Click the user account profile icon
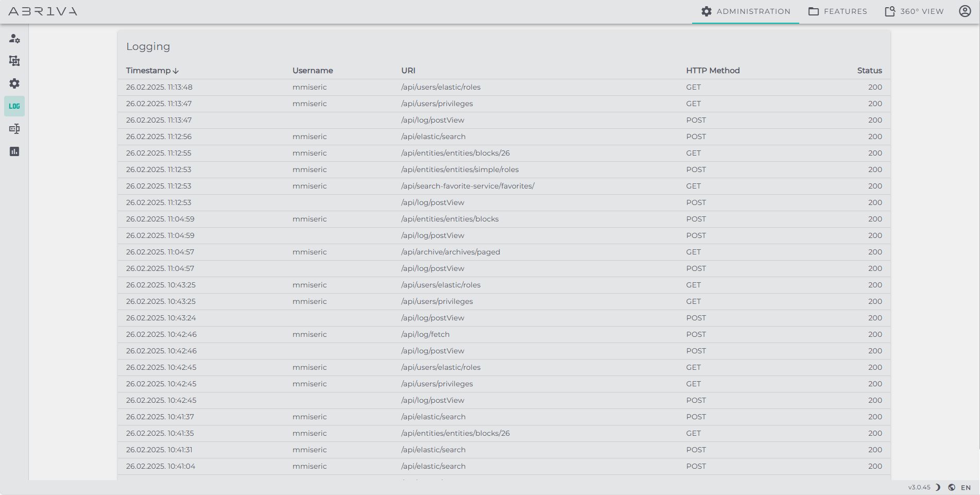The width and height of the screenshot is (980, 495). coord(965,11)
